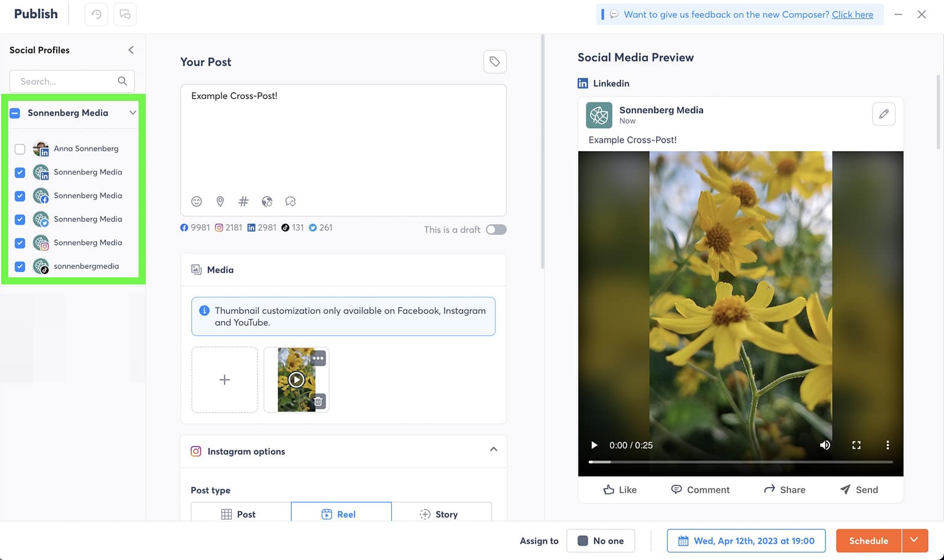Open the yellow flower video thumbnail
Screen dimensions: 944x560
pos(296,379)
